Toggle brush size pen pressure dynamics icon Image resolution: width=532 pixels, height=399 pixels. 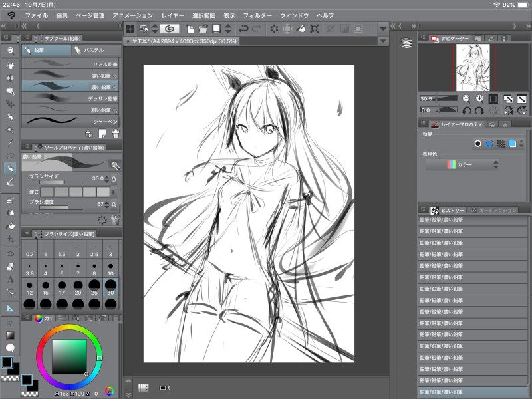click(x=114, y=178)
